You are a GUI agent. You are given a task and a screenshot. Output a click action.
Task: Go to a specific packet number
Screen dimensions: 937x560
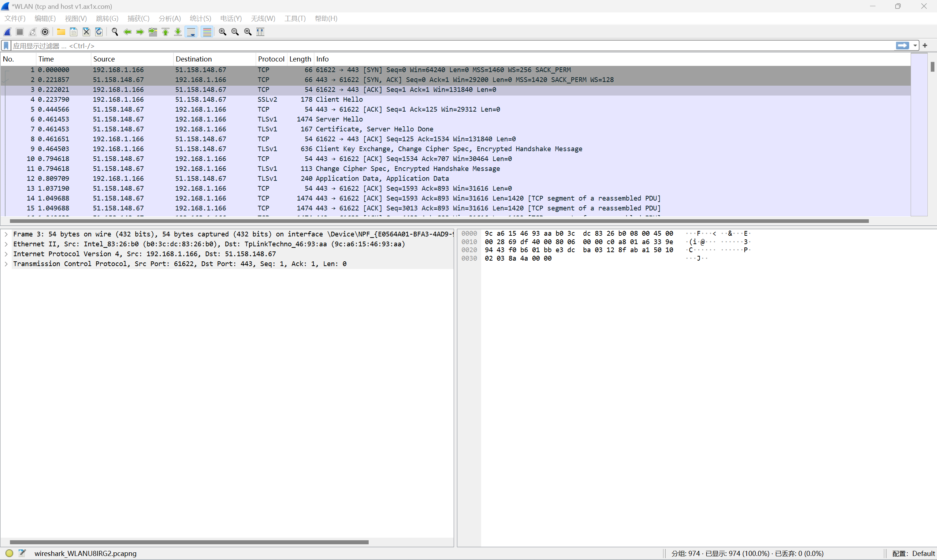[x=153, y=32]
